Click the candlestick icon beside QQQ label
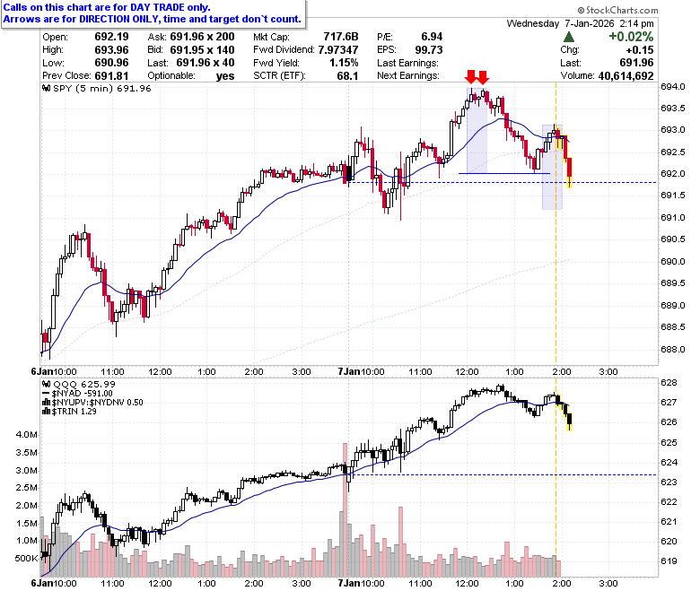The image size is (700, 591). [46, 384]
